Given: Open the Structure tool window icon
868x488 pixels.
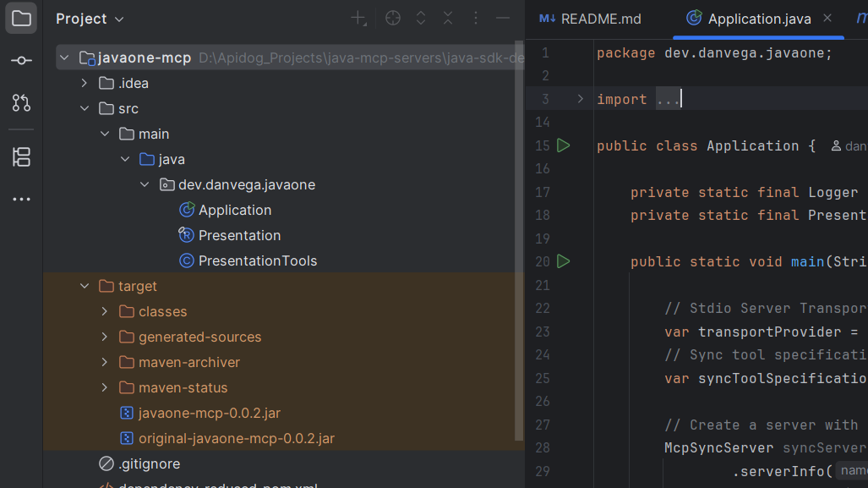Looking at the screenshot, I should point(21,156).
